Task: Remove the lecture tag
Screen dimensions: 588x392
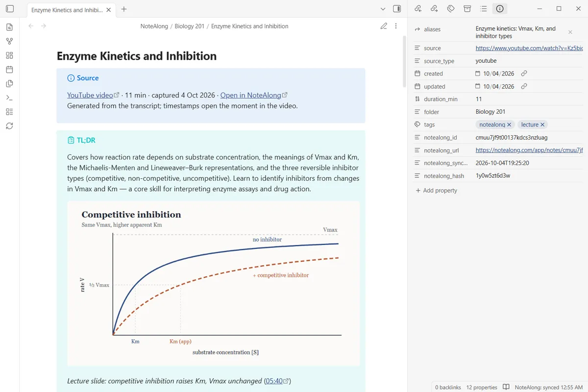Action: point(542,125)
